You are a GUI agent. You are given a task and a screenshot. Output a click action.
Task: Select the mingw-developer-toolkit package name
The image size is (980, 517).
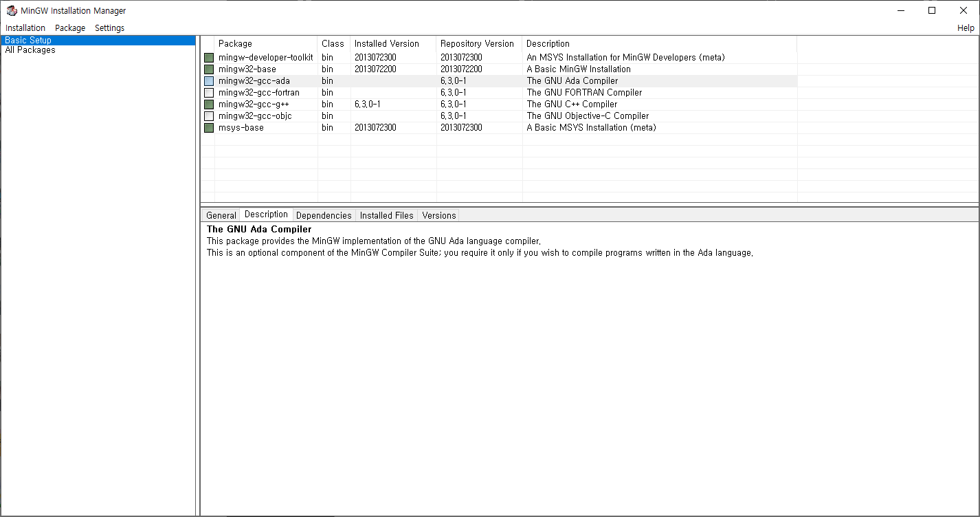point(266,58)
